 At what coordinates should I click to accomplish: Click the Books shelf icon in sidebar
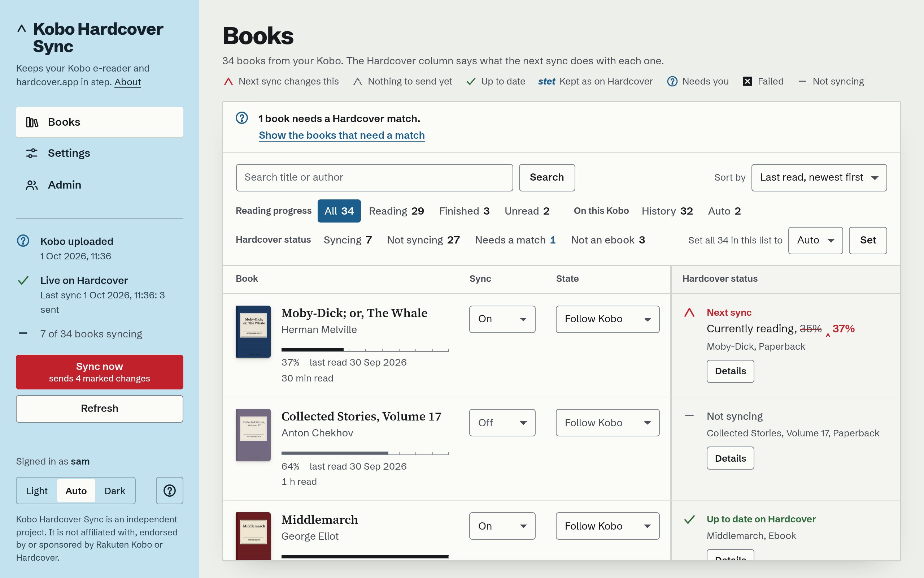(x=32, y=122)
